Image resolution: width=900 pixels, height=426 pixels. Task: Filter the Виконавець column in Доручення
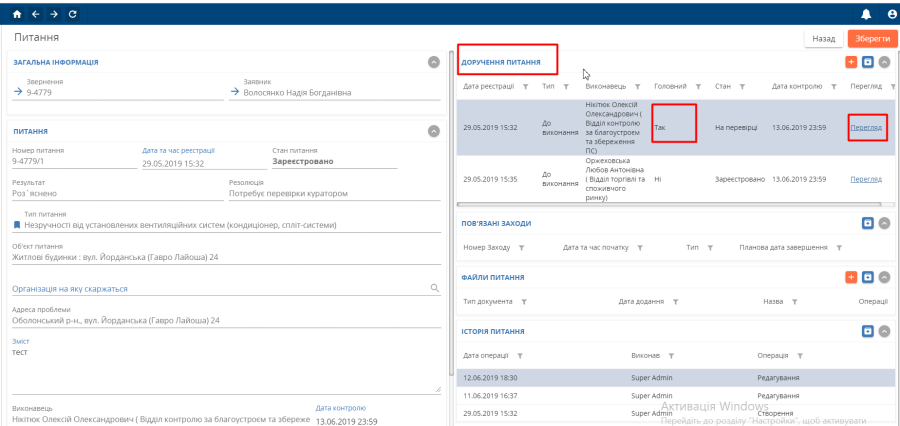[x=637, y=86]
